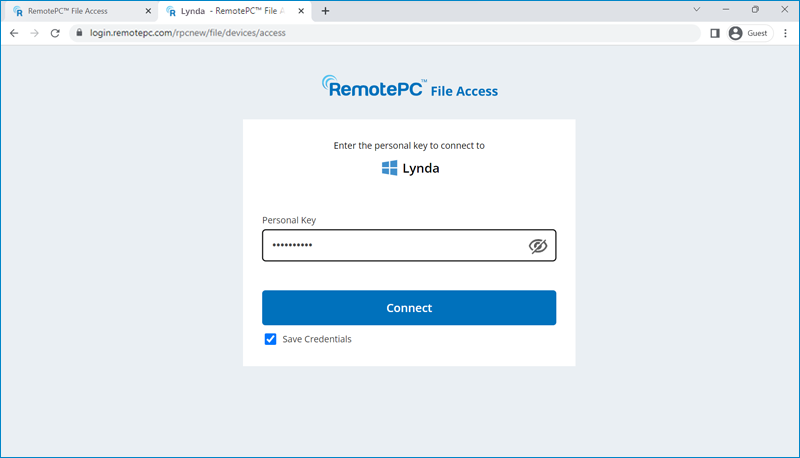Show the hidden personal key
The width and height of the screenshot is (800, 458).
tap(538, 246)
